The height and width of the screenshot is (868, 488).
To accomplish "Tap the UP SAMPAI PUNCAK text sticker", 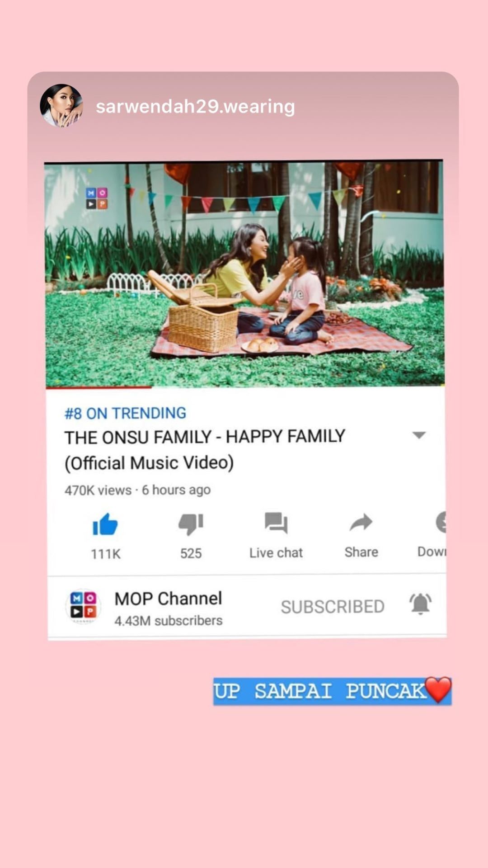I will (333, 691).
